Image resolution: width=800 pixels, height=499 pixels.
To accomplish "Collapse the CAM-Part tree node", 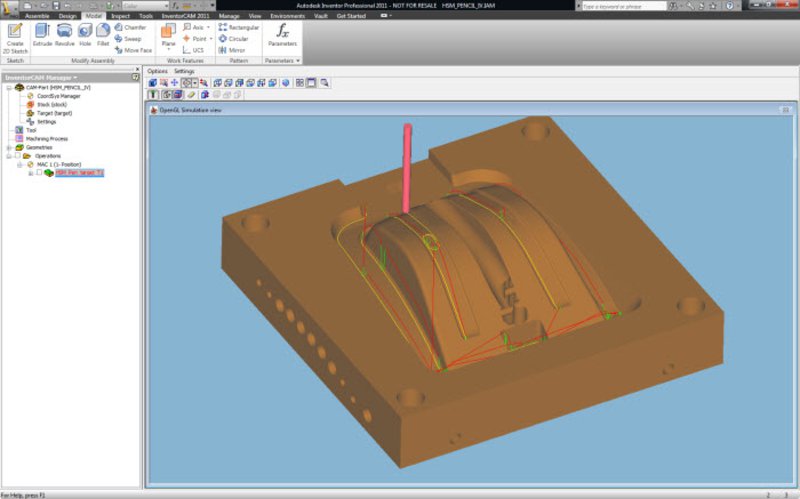I will coord(8,87).
